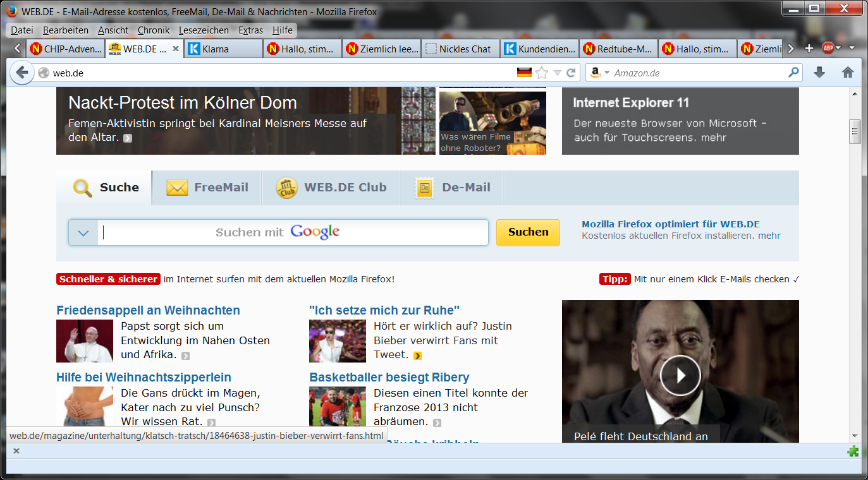Open the Bearbeiten menu
This screenshot has width=868, height=480.
click(x=66, y=30)
